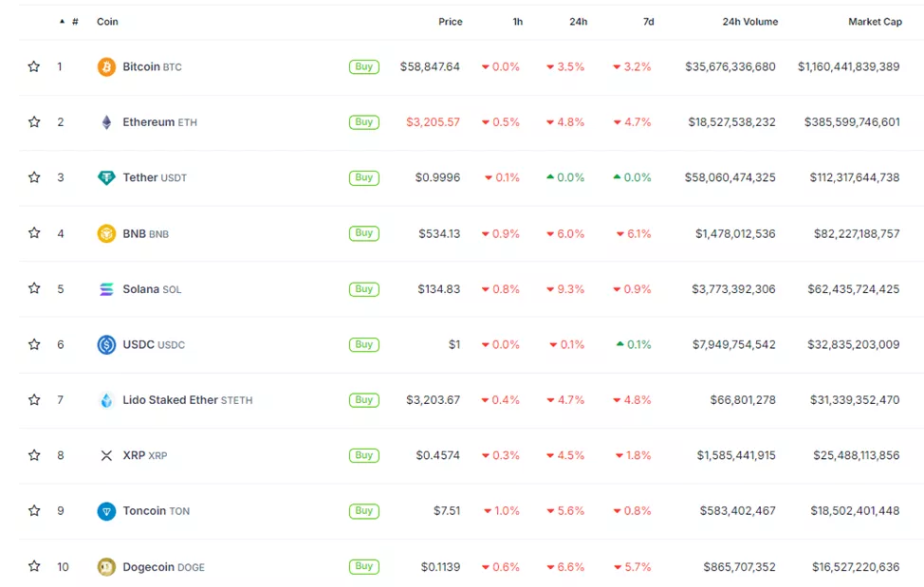Toggle the star for Solana
924x587 pixels.
34,288
